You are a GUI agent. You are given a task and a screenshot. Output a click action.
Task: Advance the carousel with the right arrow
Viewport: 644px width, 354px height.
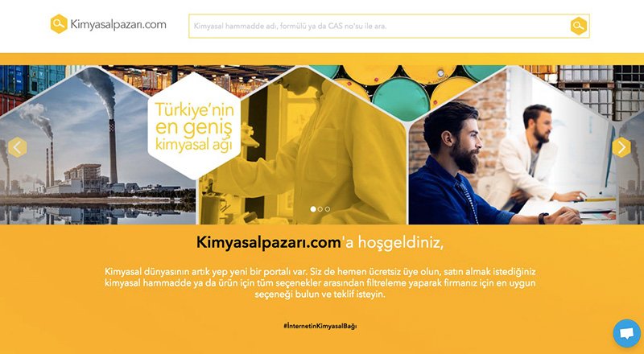click(621, 147)
